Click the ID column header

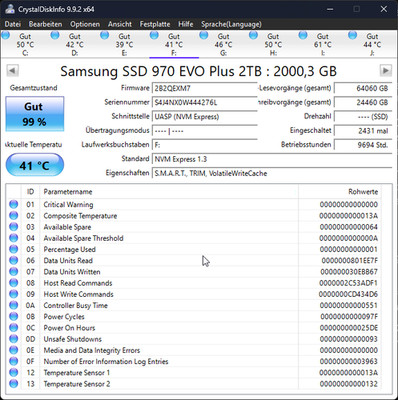30,192
